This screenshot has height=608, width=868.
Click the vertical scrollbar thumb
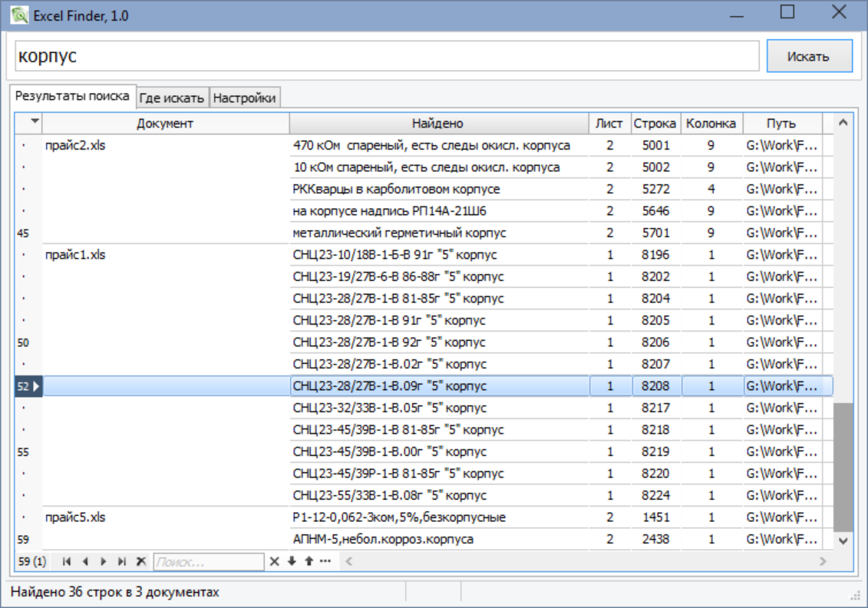(x=843, y=467)
